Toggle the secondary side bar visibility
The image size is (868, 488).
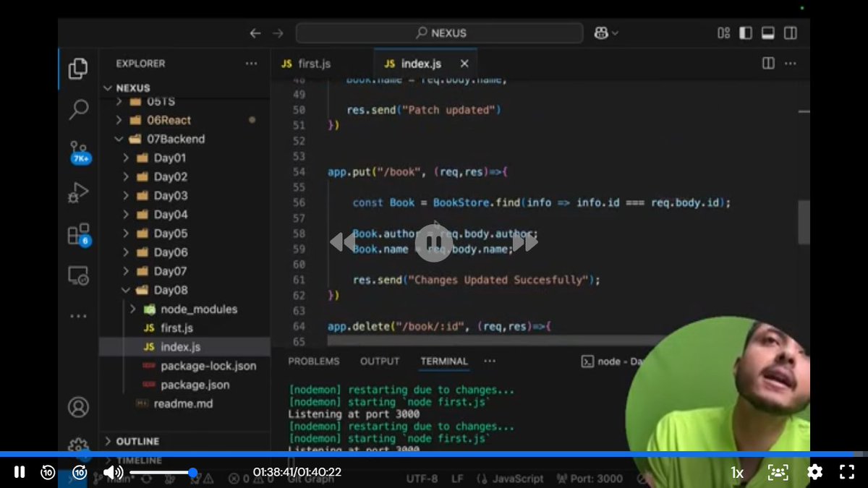click(791, 33)
